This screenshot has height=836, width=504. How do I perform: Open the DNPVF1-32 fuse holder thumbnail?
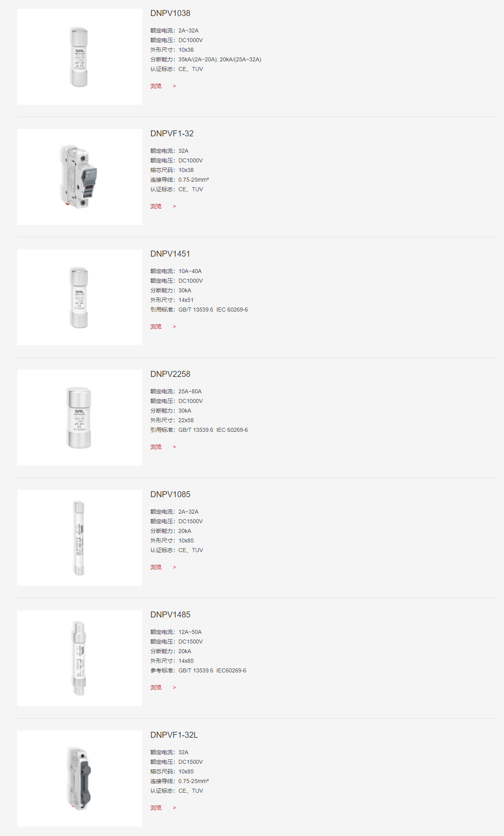[79, 177]
